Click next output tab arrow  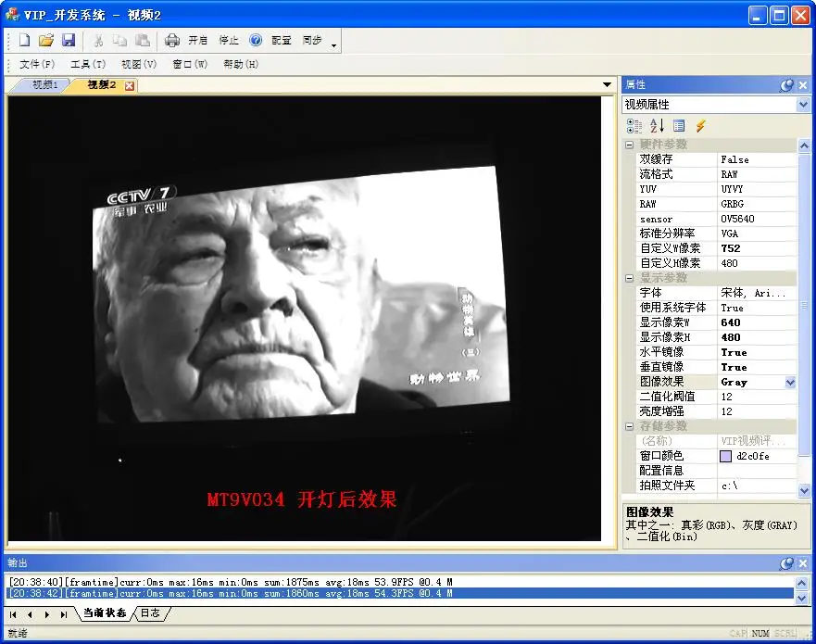[x=47, y=615]
